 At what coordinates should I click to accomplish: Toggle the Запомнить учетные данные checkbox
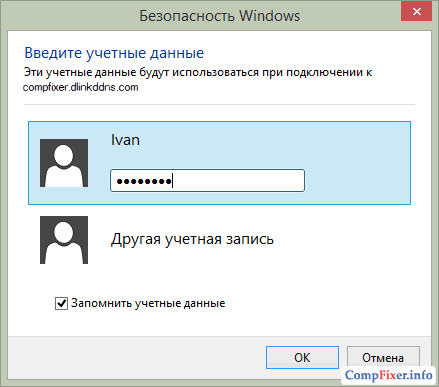click(61, 303)
